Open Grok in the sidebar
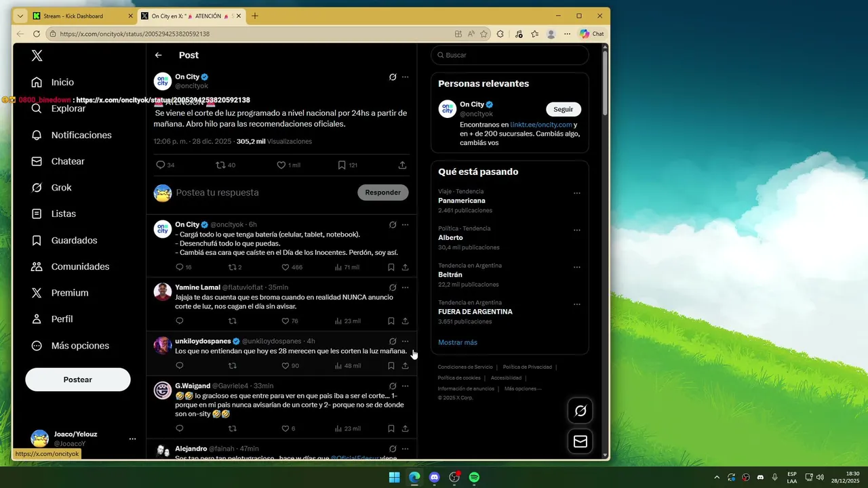 pos(52,188)
